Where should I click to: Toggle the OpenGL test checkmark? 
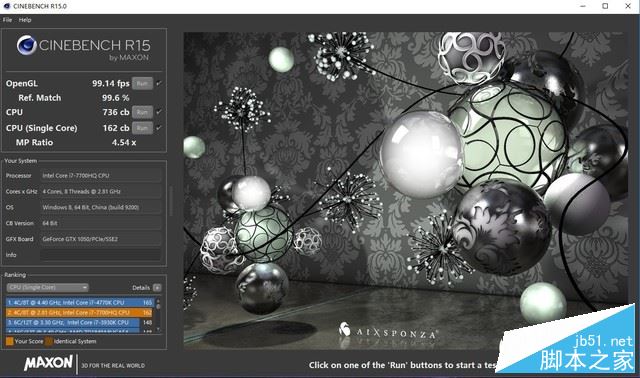tap(159, 83)
